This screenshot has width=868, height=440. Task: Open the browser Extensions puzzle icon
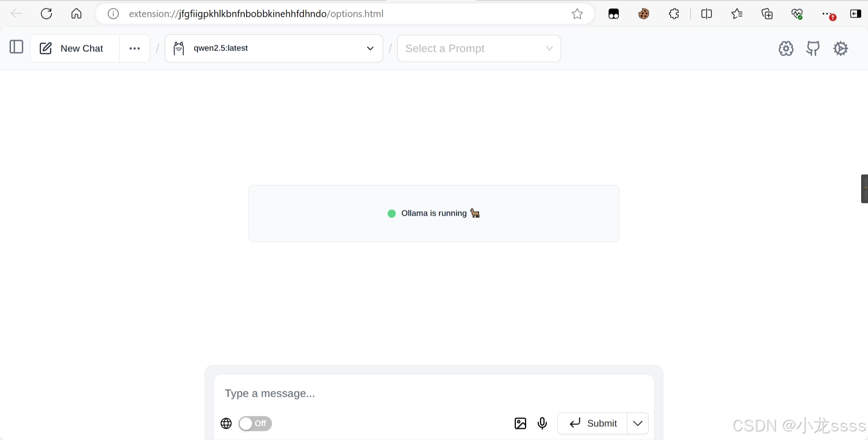click(x=674, y=14)
